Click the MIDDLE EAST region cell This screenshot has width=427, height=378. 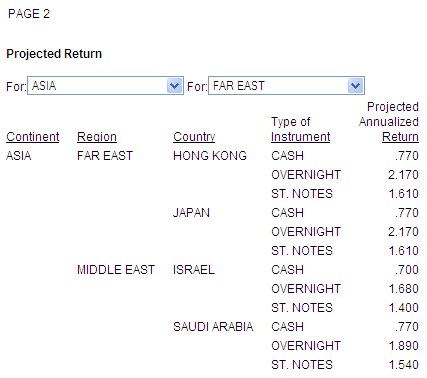116,270
